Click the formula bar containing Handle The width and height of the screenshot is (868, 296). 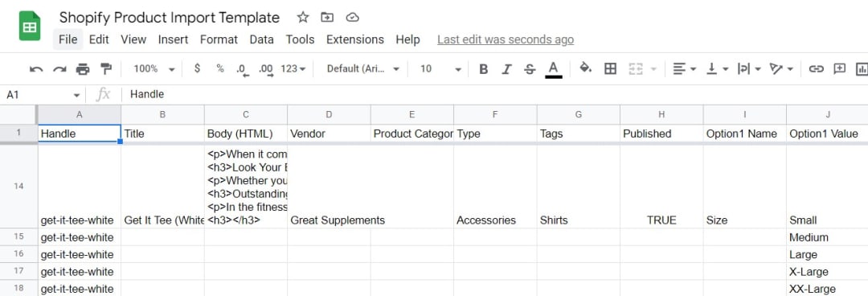tap(496, 95)
